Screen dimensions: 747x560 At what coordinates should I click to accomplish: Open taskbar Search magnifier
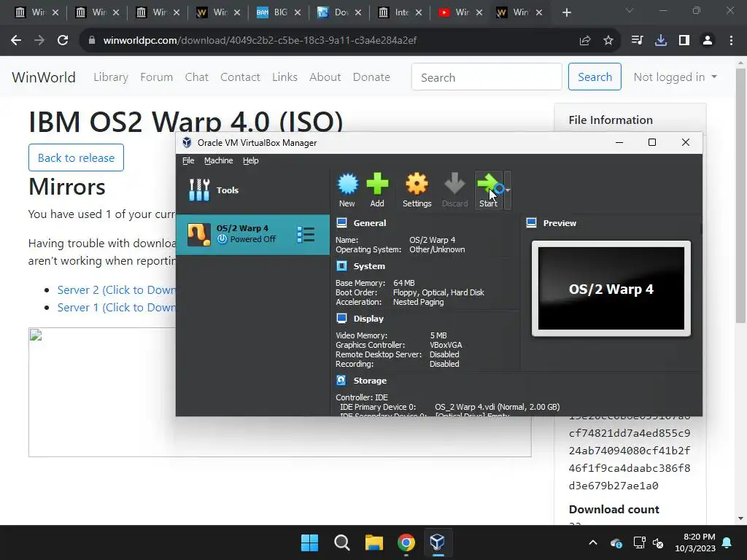point(342,542)
